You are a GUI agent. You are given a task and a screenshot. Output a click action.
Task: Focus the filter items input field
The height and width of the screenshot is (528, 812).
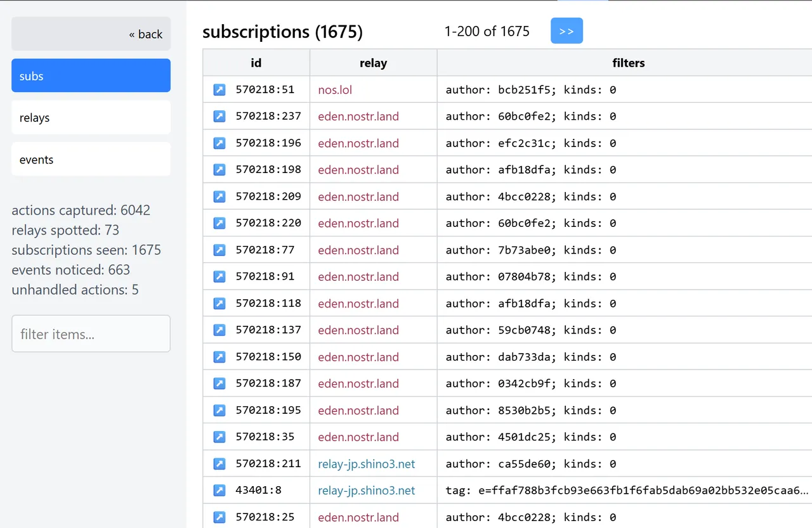91,334
